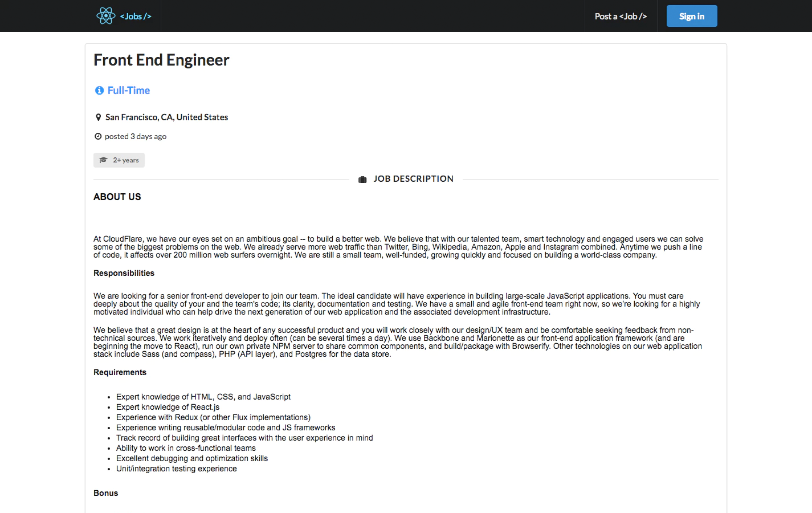812x513 pixels.
Task: Click the clock icon beside posted 3 days ago
Action: pos(97,136)
